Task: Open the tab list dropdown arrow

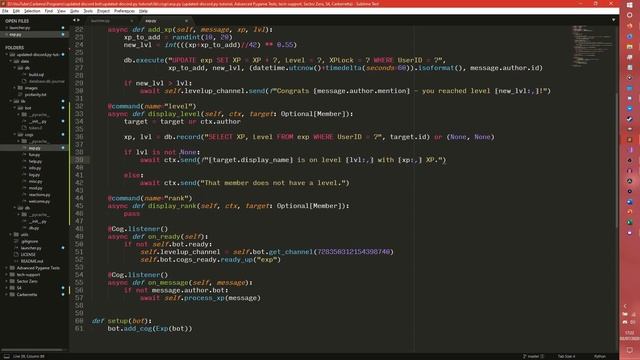Action: [613, 20]
